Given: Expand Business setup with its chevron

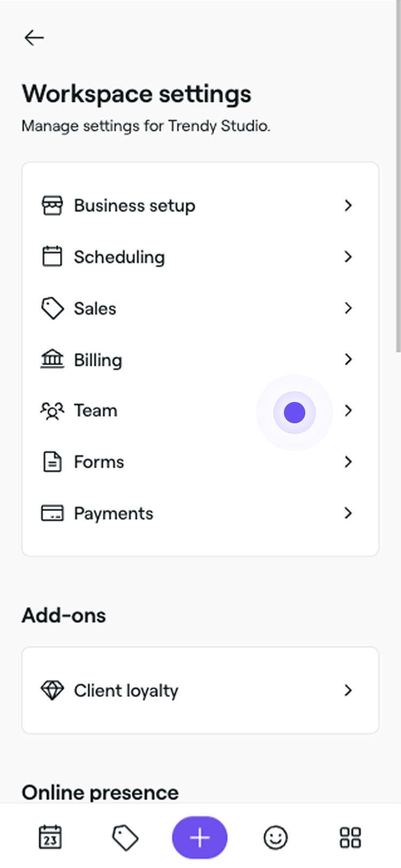Looking at the screenshot, I should 348,205.
